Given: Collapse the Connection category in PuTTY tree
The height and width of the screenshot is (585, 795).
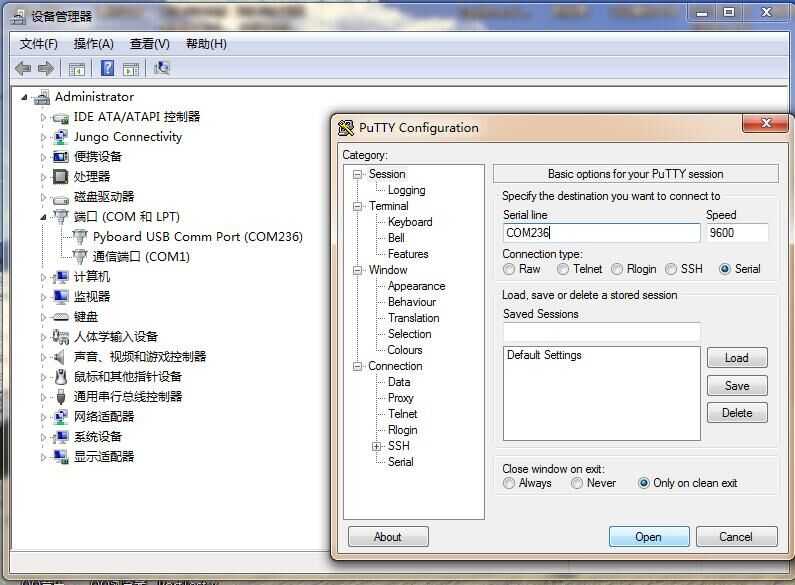Looking at the screenshot, I should coord(357,367).
